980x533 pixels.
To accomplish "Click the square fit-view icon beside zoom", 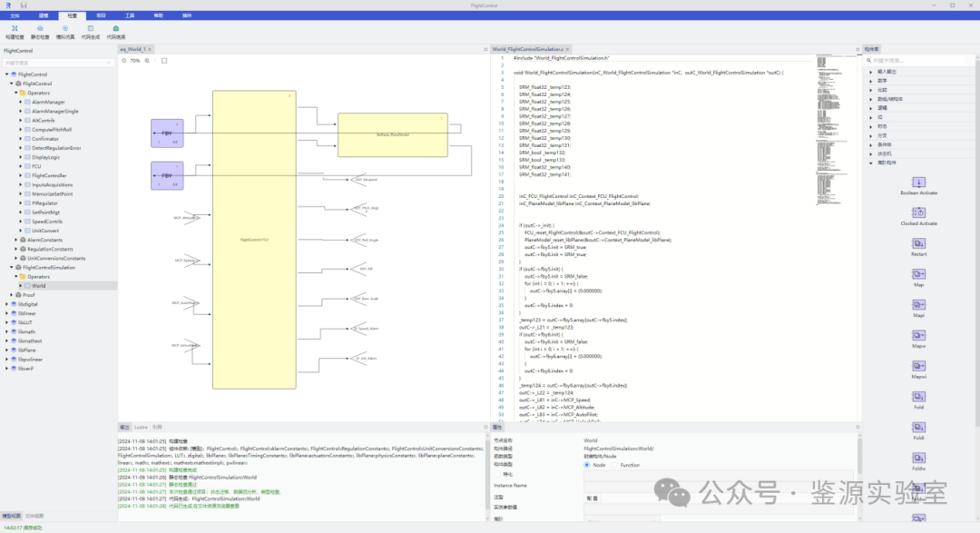I will [164, 61].
